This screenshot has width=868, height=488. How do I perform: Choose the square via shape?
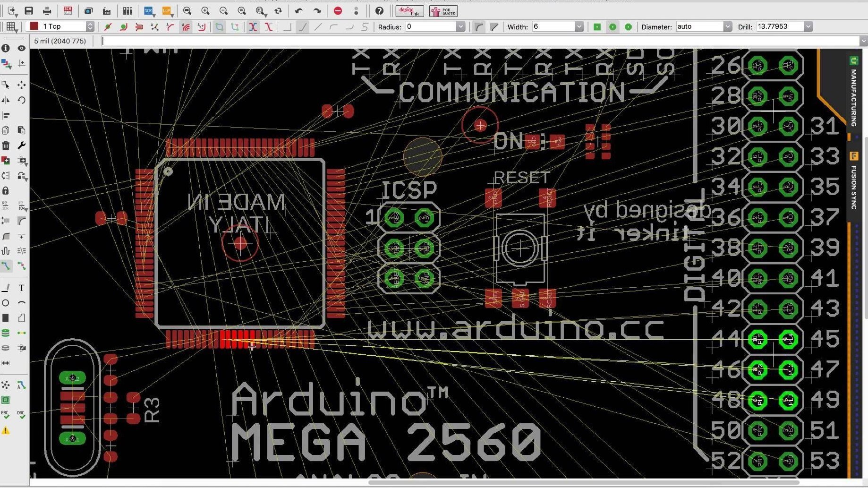pyautogui.click(x=597, y=26)
